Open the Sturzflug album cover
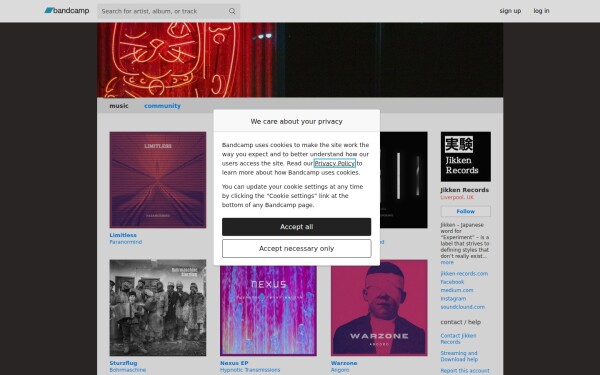 158,308
